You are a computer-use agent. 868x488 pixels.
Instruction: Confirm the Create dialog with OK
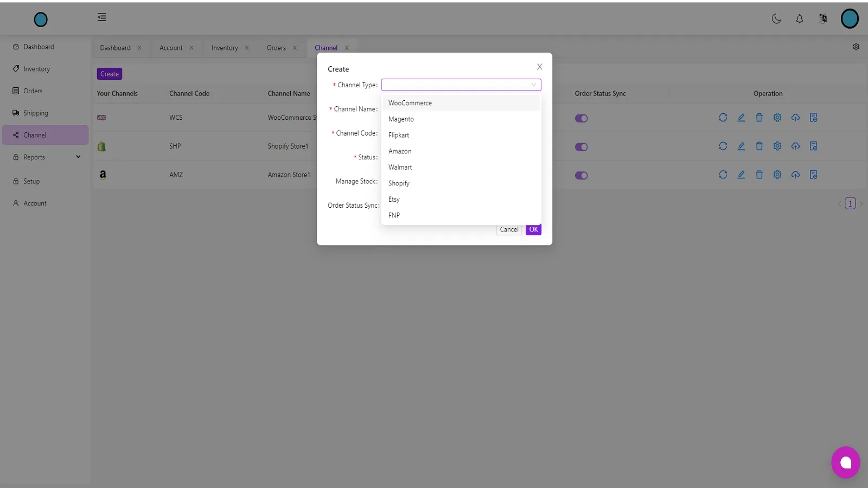[x=533, y=229]
